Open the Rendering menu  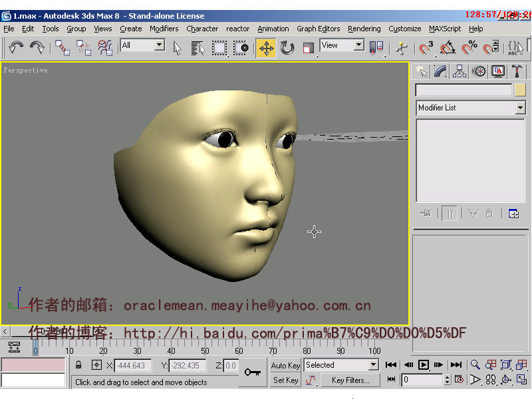coord(364,29)
